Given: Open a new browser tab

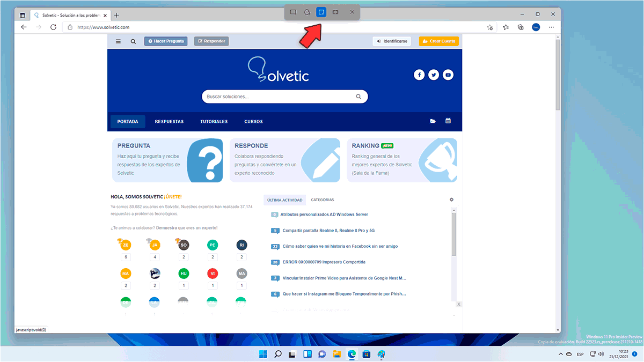Looking at the screenshot, I should (116, 15).
